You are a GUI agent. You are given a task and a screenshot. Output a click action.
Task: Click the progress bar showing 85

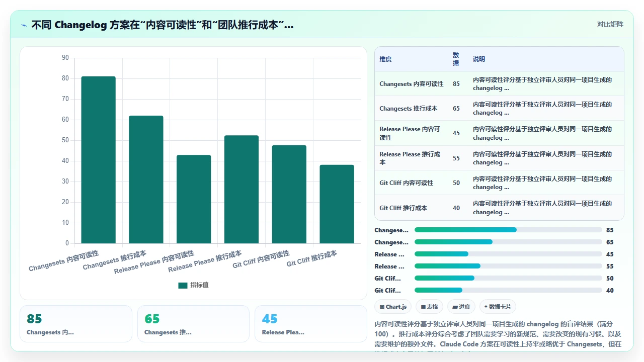[x=508, y=230]
